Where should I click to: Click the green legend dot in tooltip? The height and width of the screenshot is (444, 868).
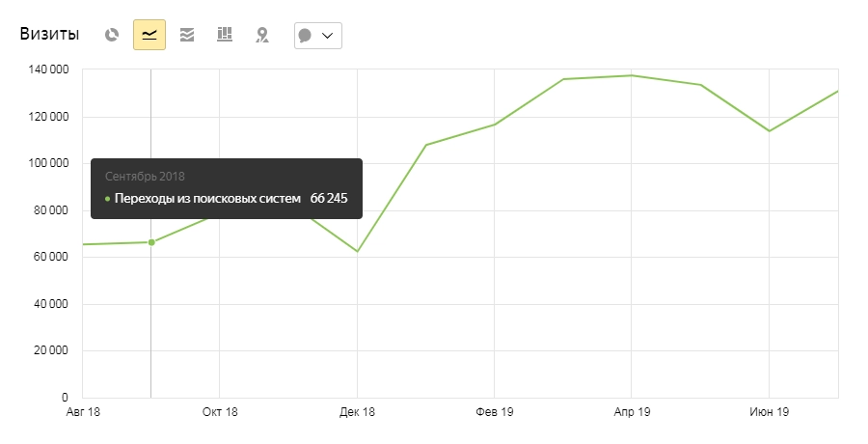[x=107, y=199]
